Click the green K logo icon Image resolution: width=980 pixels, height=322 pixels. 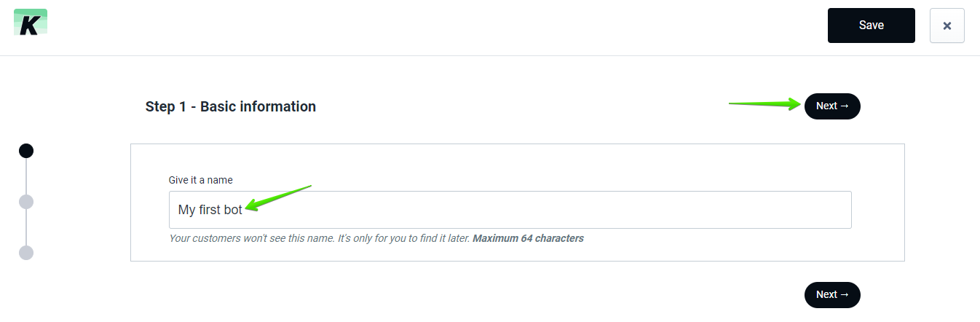(31, 22)
